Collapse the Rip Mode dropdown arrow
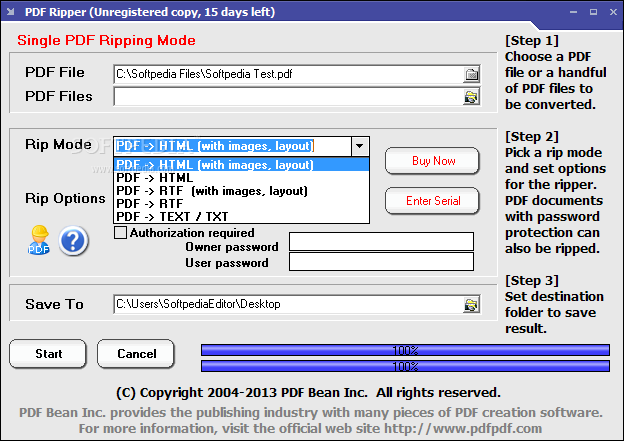 point(360,146)
